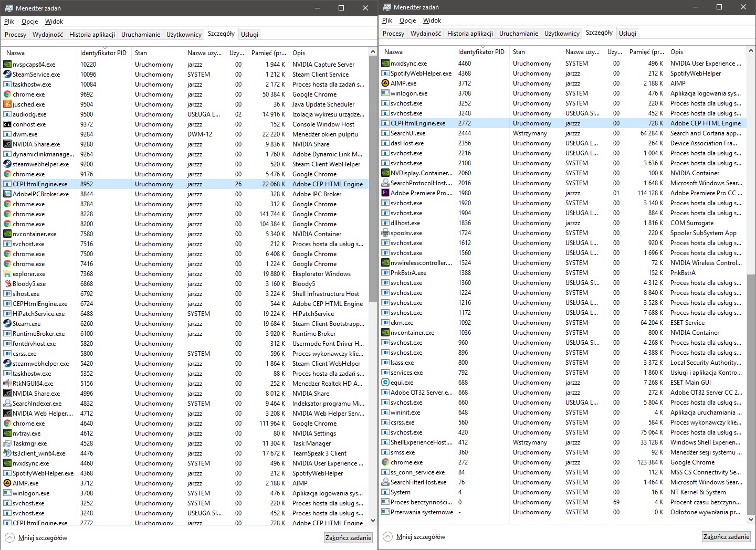The image size is (756, 550).
Task: Select fontdrvhost.exe row
Action: (x=185, y=344)
